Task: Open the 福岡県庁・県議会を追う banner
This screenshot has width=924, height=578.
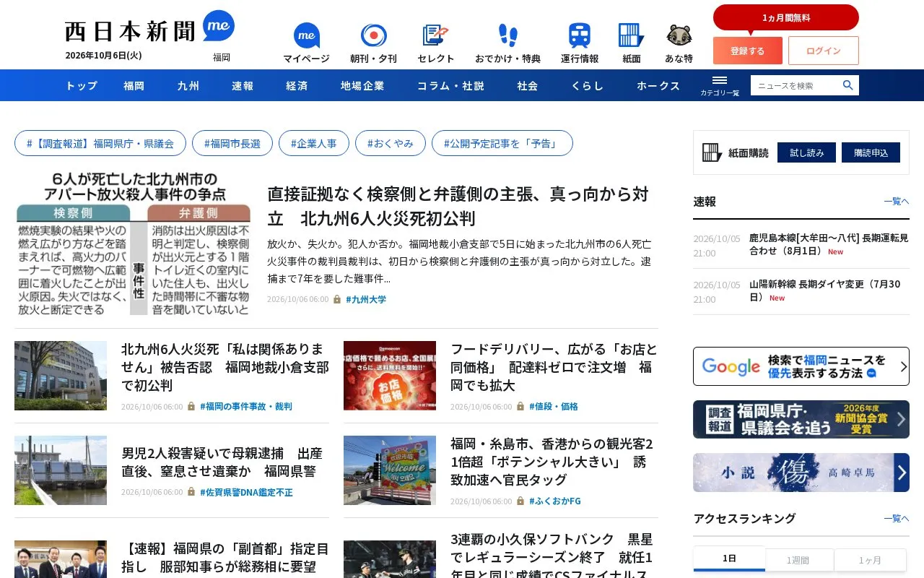Action: [x=801, y=420]
